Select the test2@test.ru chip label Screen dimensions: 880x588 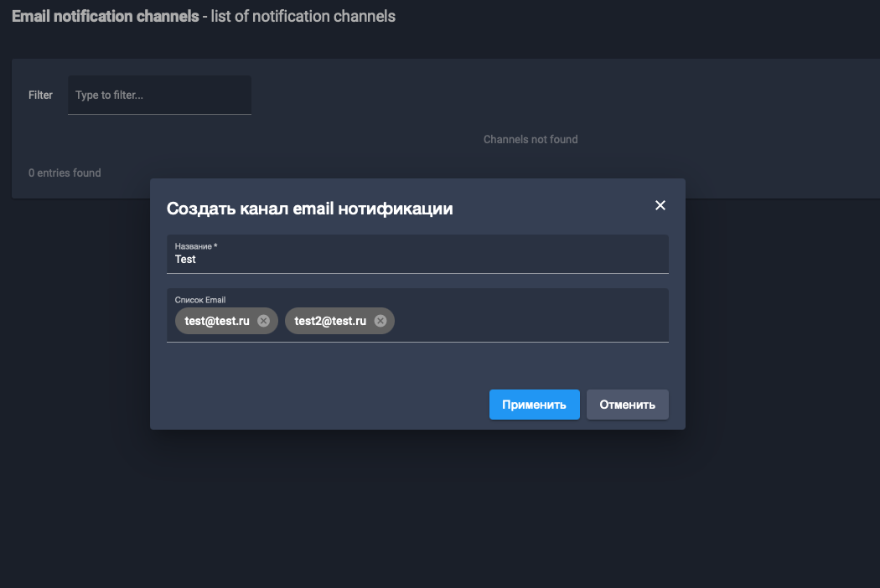point(330,321)
